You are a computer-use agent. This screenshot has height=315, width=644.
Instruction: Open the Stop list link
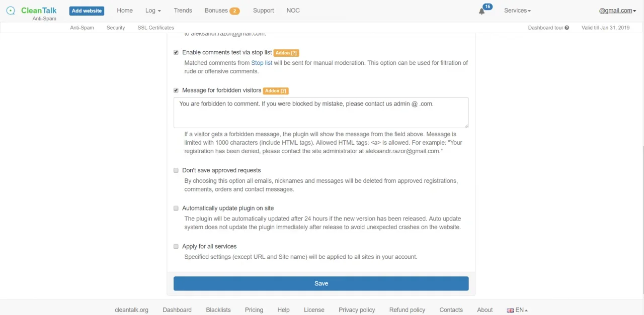261,62
